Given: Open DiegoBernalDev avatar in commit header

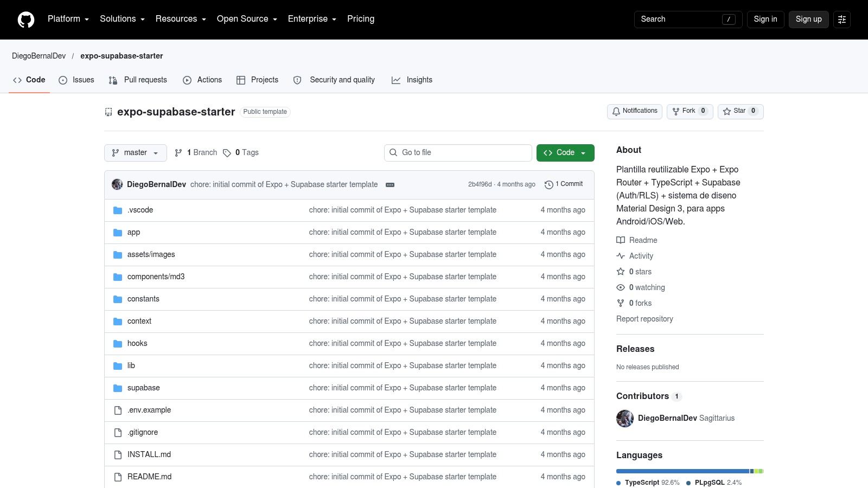Looking at the screenshot, I should [x=117, y=184].
